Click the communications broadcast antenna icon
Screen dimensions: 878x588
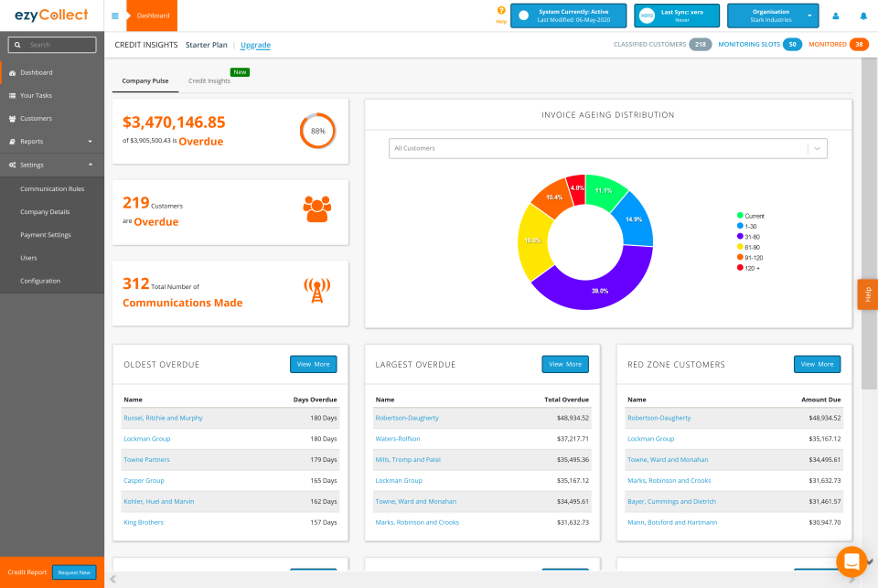(316, 291)
